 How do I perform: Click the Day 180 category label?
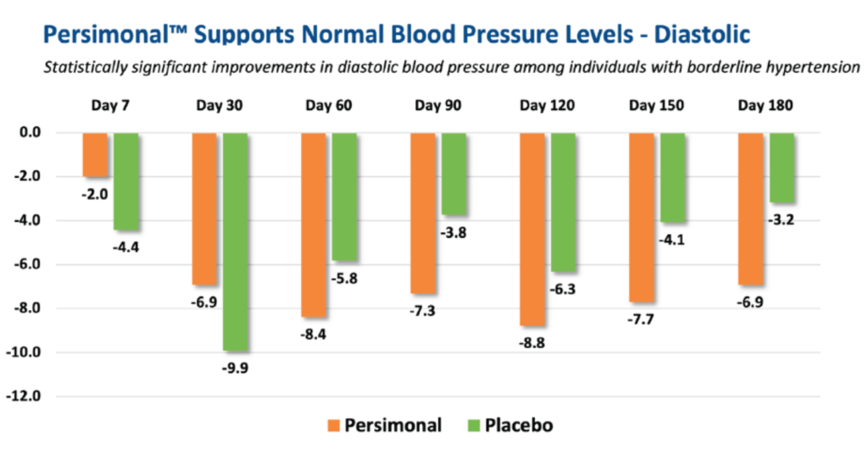(765, 105)
